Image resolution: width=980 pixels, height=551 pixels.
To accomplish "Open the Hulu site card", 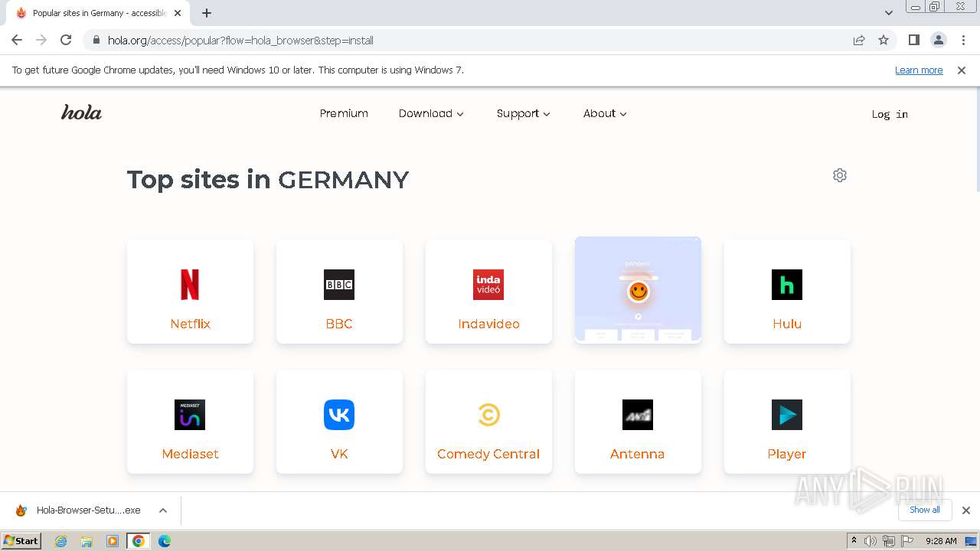I will click(787, 292).
